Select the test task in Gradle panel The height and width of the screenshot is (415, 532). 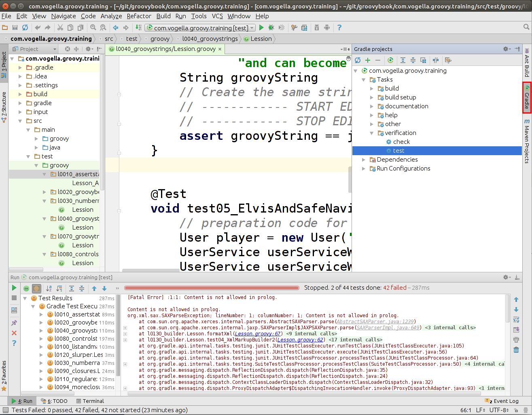pyautogui.click(x=437, y=151)
